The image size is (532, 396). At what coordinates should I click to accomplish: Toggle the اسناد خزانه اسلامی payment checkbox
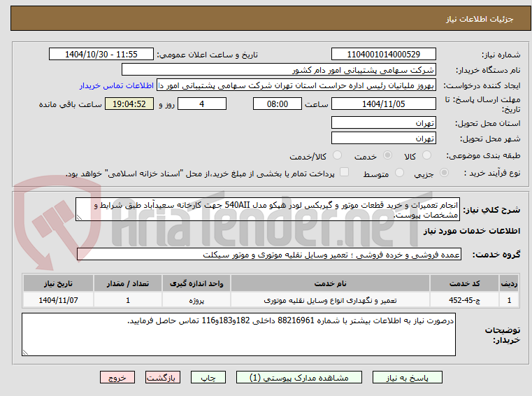click(344, 172)
